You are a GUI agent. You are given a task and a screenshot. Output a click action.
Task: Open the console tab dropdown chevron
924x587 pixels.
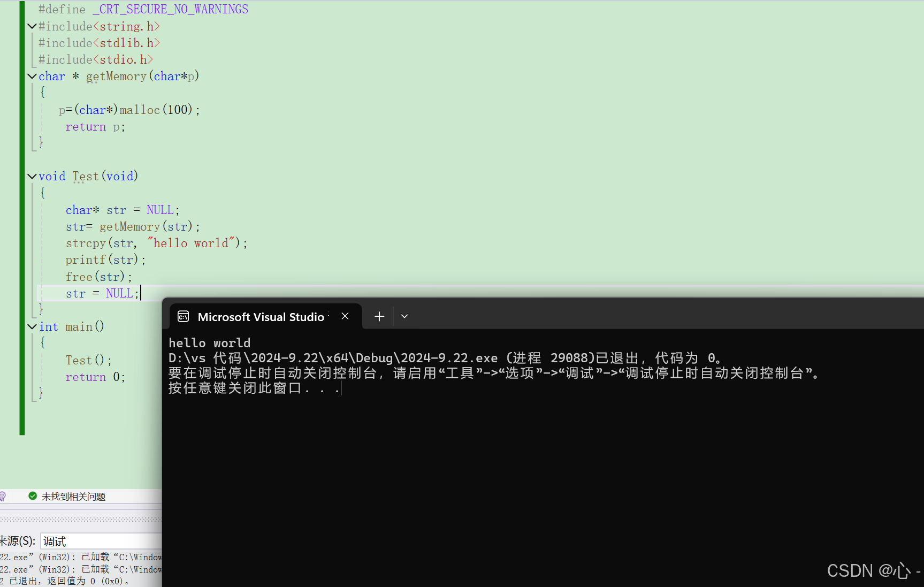(404, 316)
